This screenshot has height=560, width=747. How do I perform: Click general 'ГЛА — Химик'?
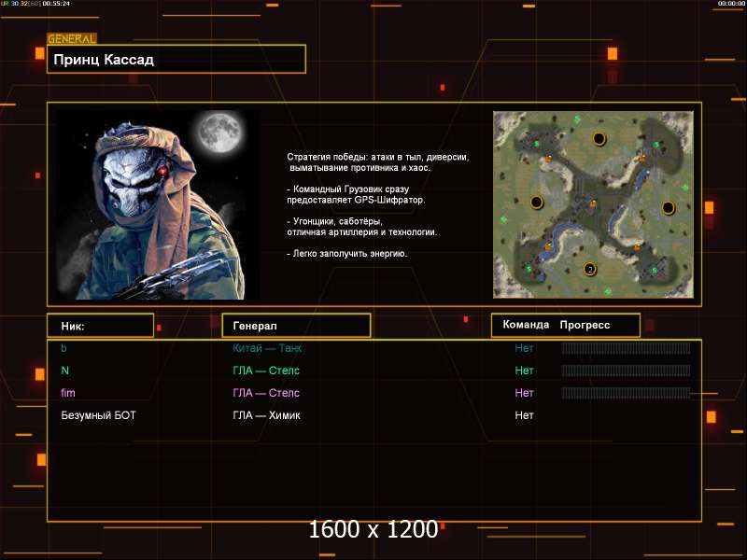coord(266,415)
